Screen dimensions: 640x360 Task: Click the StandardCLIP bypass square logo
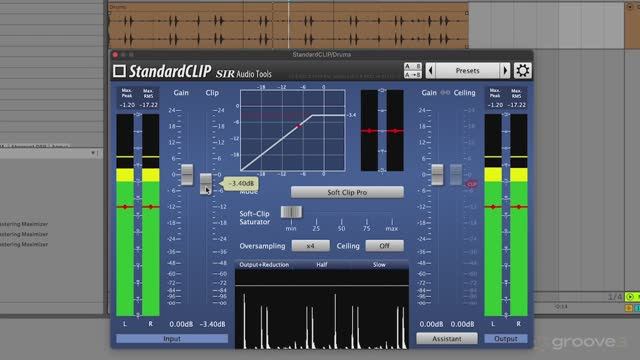pyautogui.click(x=119, y=71)
